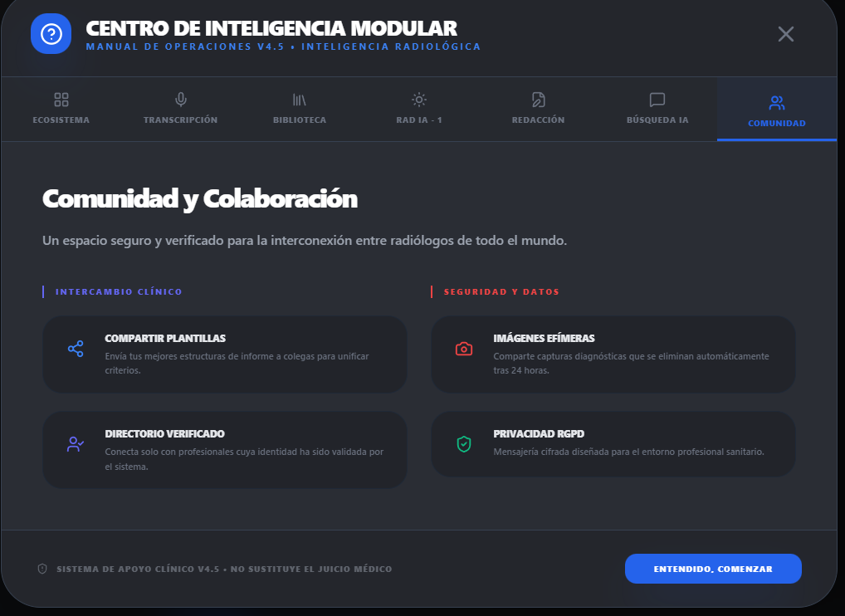Click the RAD IA - 1 sun icon
845x616 pixels.
(419, 100)
